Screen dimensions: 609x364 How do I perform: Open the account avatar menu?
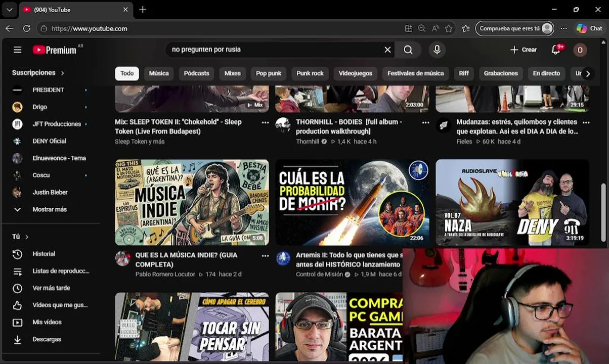pos(580,50)
